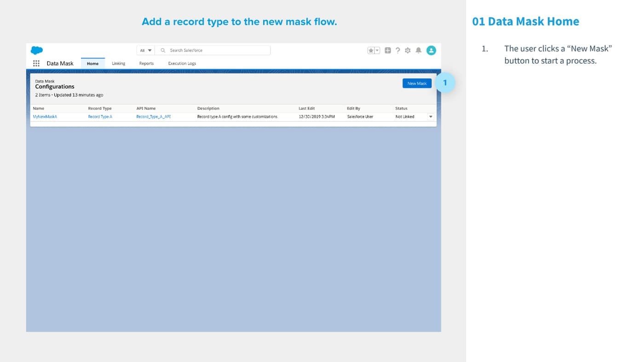Switch to the Home tab
This screenshot has height=362, width=644.
(93, 63)
